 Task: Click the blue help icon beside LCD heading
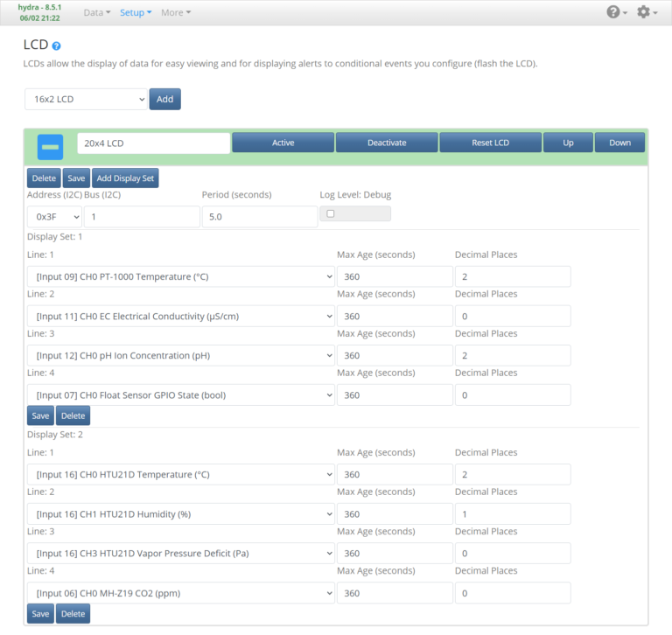click(x=57, y=45)
